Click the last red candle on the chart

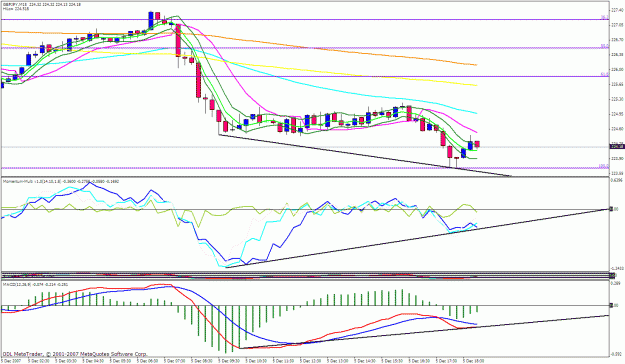[x=477, y=144]
